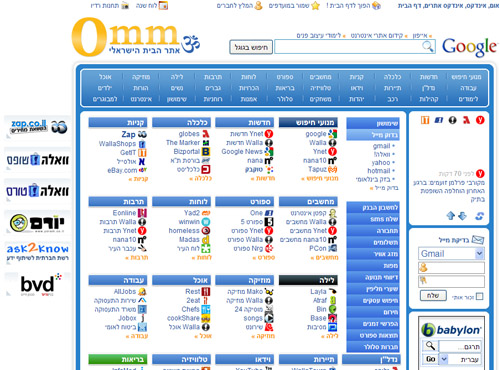Open the hotmail link in sidebar mail list
This screenshot has height=370, width=500.
379,171
